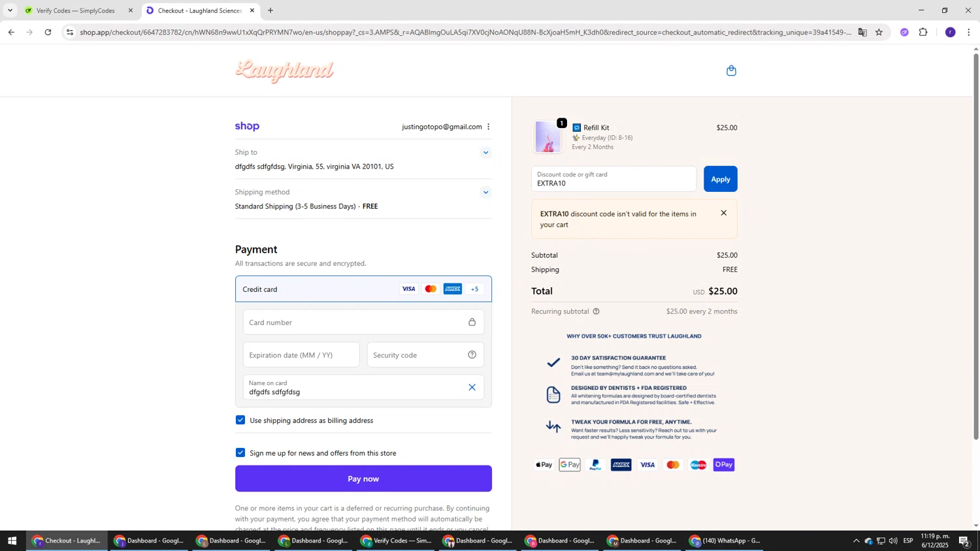Click the Shop logo
This screenshot has width=980, height=551.
point(247,127)
